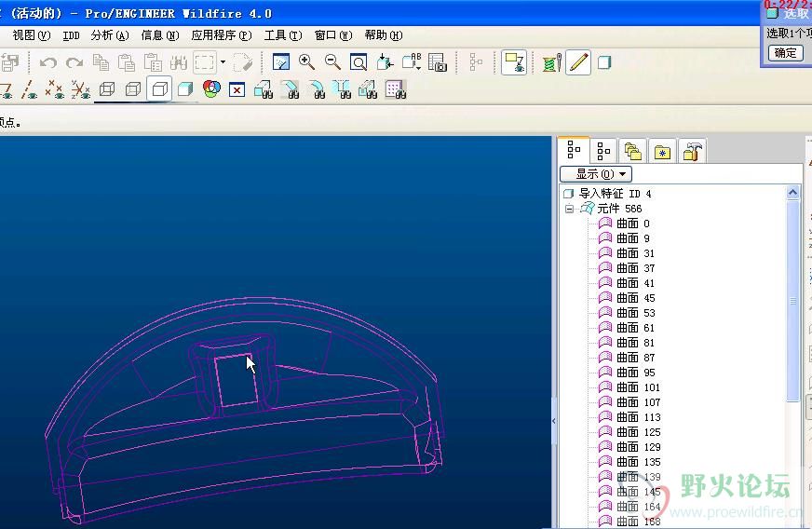Click the green spring tool icon
This screenshot has height=529, width=812.
click(551, 62)
